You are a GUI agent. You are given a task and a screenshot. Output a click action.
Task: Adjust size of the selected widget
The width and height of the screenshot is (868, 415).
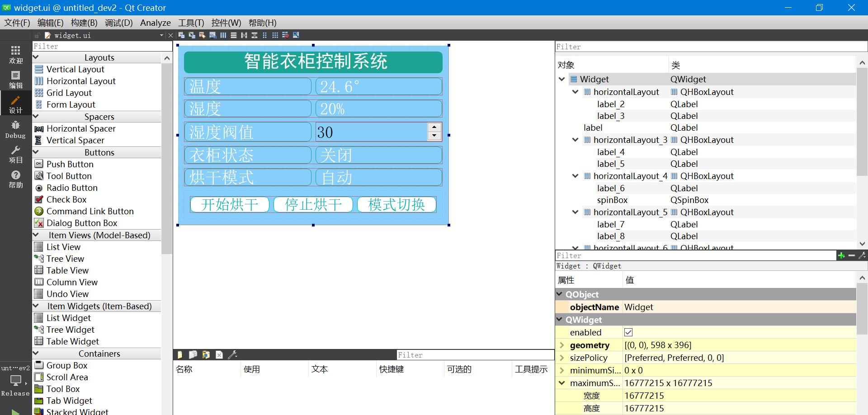(x=296, y=35)
